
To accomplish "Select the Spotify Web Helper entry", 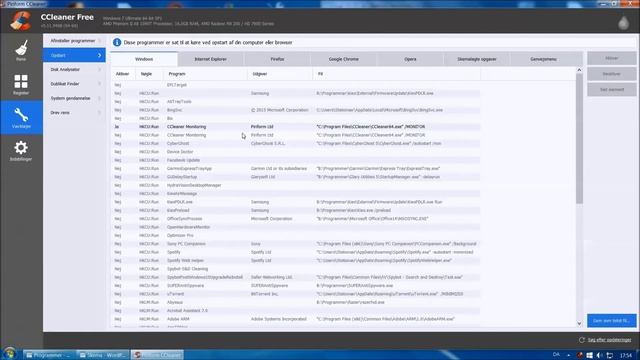I will pyautogui.click(x=296, y=260).
